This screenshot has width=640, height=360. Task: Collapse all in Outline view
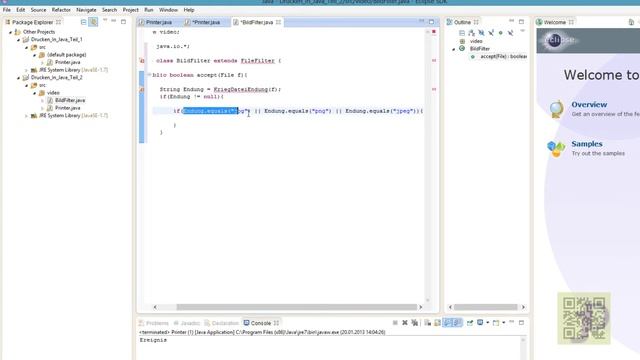click(462, 33)
